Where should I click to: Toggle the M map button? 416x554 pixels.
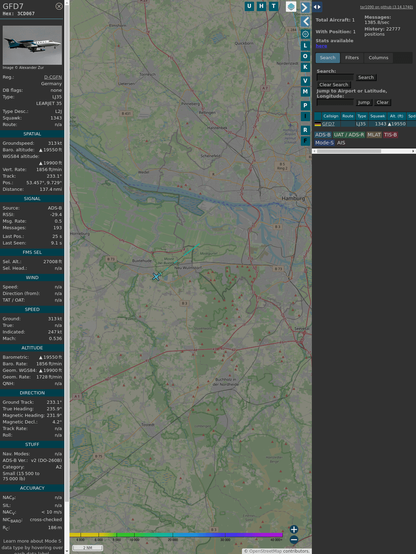pos(305,92)
